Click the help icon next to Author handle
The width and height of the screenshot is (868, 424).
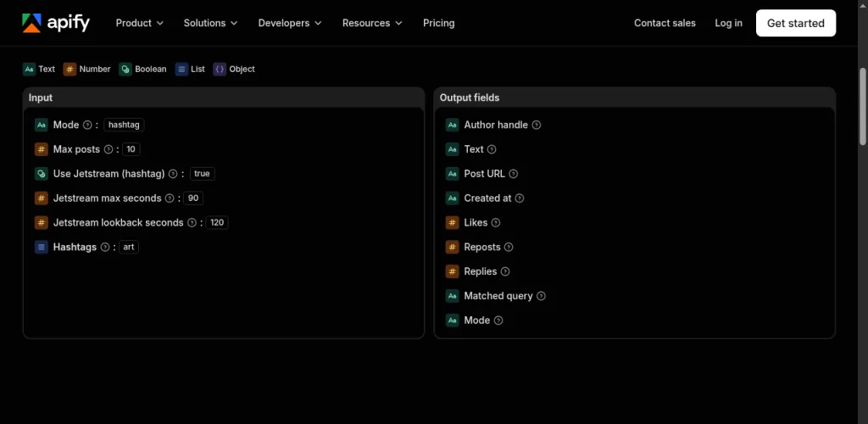click(x=537, y=126)
